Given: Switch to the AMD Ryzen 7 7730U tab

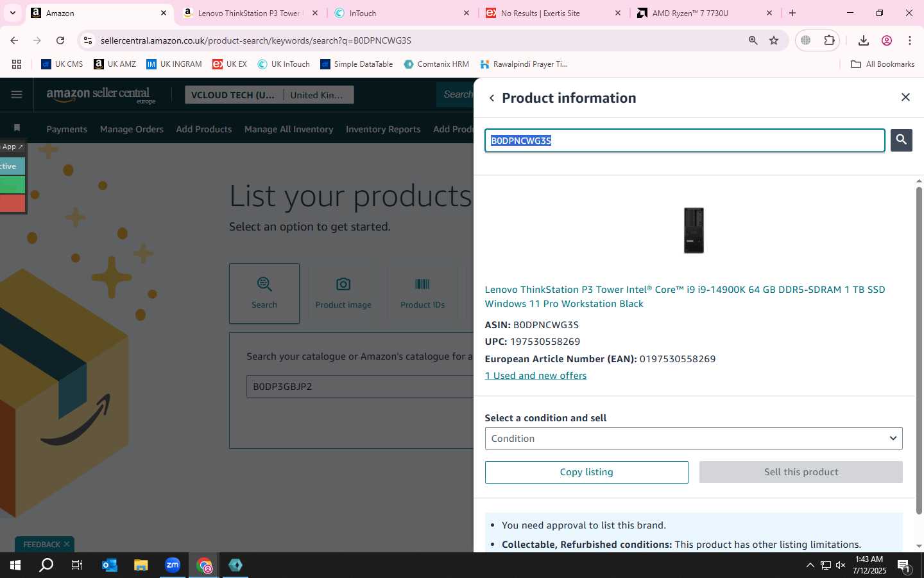Looking at the screenshot, I should (x=705, y=13).
